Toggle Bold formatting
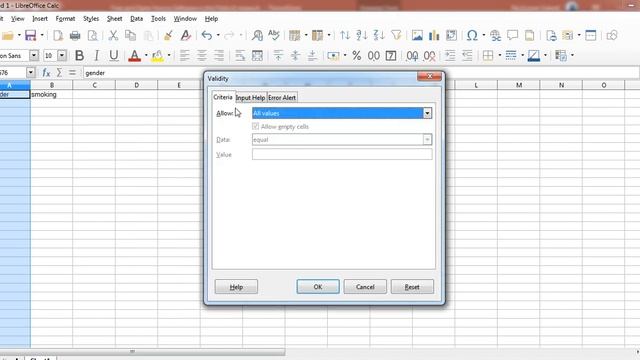 click(80, 56)
